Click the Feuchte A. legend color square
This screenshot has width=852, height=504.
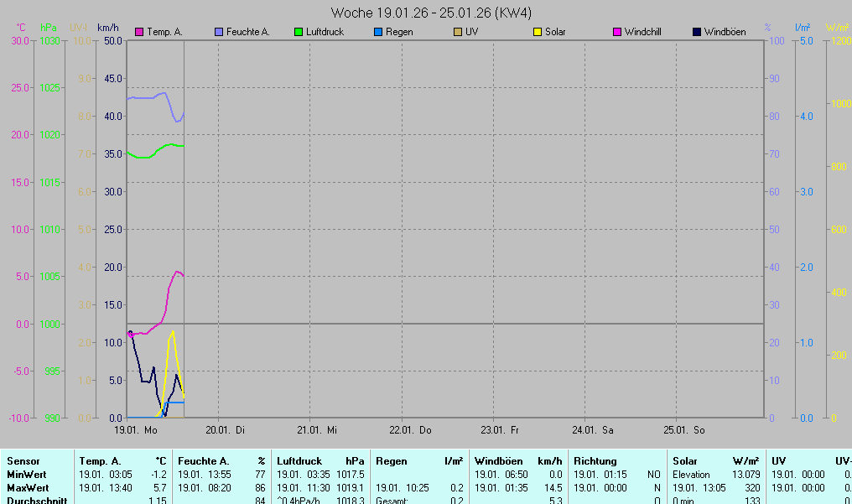(x=220, y=32)
